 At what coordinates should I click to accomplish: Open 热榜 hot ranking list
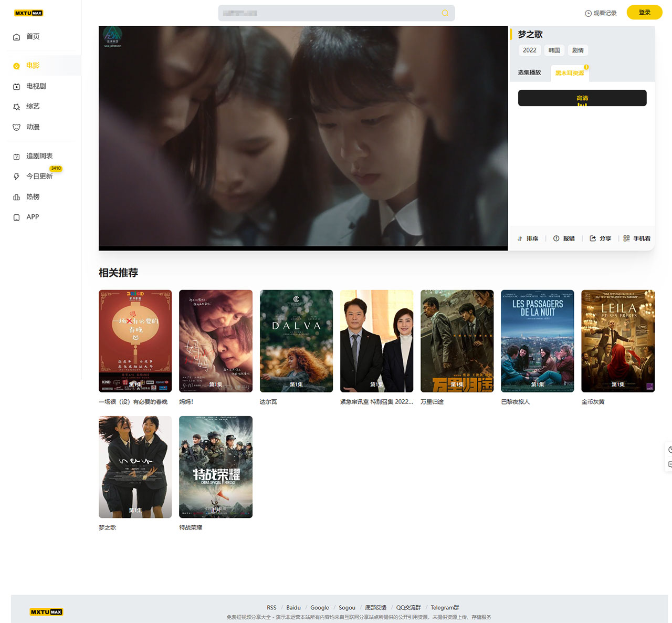click(33, 197)
